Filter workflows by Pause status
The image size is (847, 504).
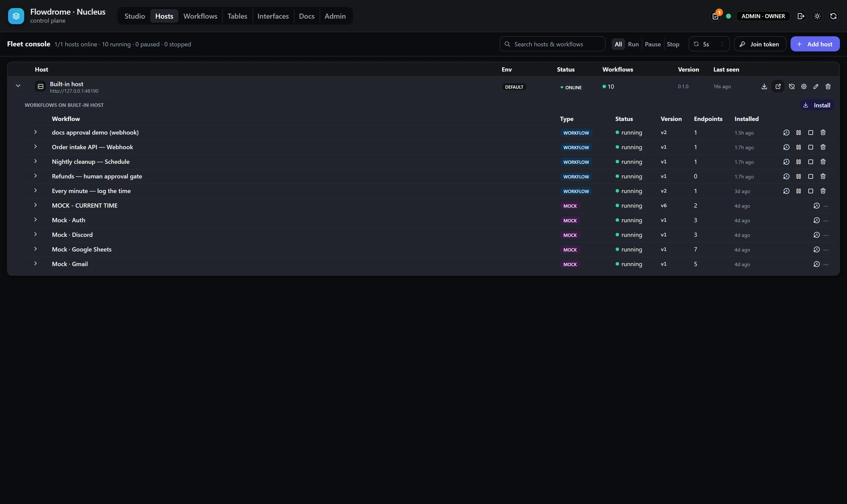(653, 44)
